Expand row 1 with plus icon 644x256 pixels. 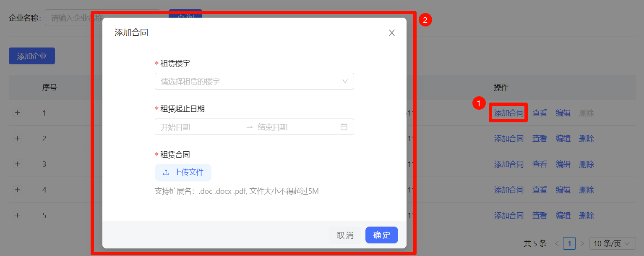coord(17,113)
